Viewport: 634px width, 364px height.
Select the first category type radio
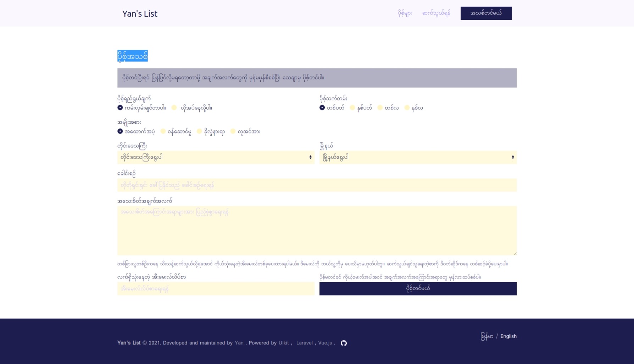point(120,131)
